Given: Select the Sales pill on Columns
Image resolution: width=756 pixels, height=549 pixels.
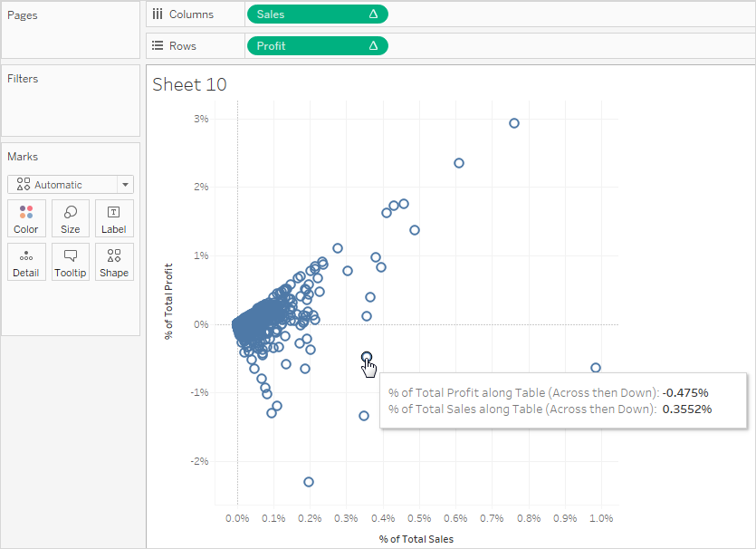Looking at the screenshot, I should tap(317, 14).
